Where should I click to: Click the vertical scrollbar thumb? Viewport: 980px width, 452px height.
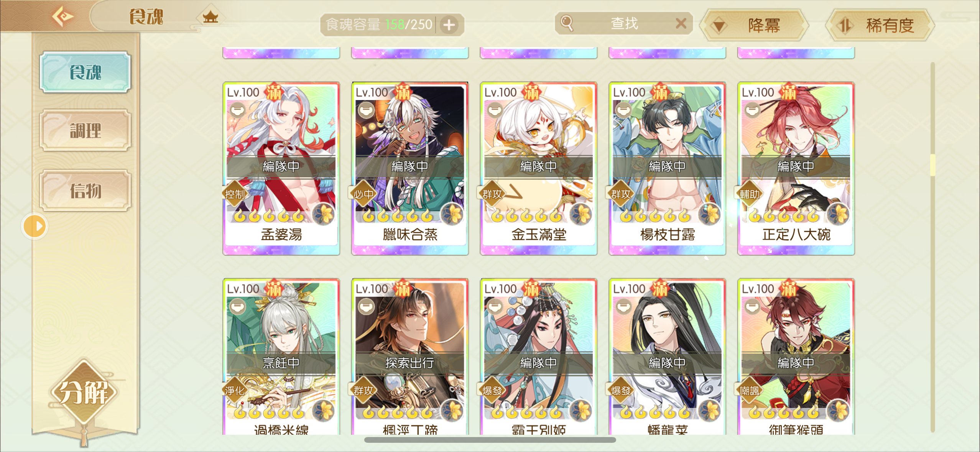coord(932,165)
